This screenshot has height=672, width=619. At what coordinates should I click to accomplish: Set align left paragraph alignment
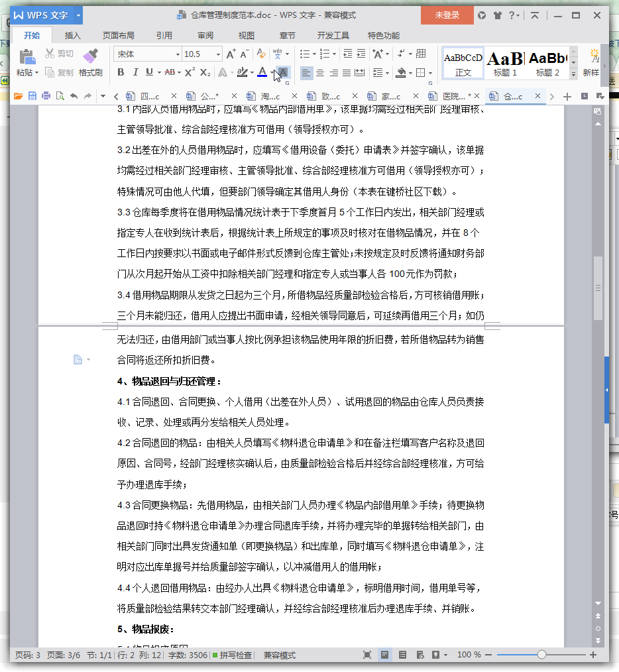coord(306,73)
